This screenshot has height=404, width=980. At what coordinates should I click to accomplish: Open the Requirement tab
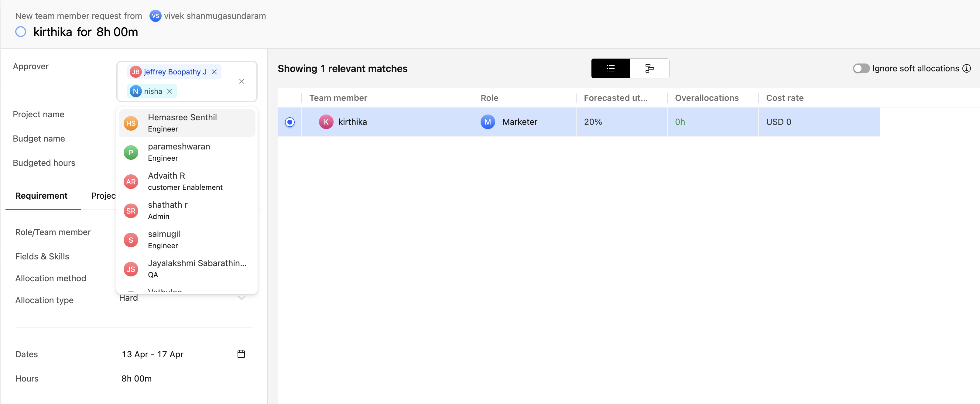click(x=41, y=196)
